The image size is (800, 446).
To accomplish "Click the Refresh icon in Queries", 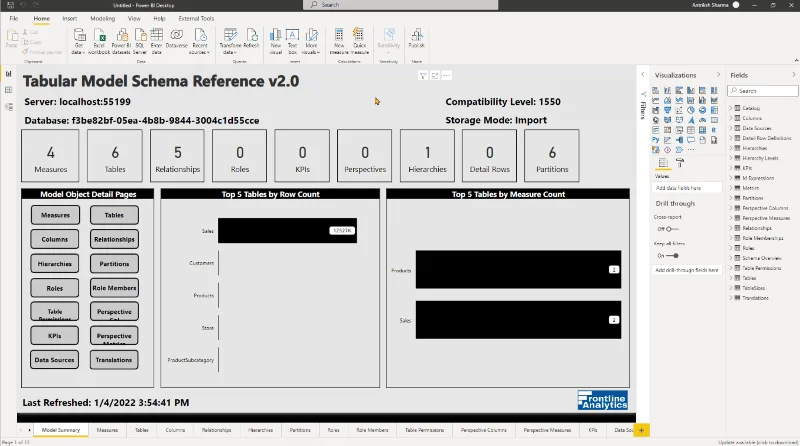I will (x=252, y=36).
